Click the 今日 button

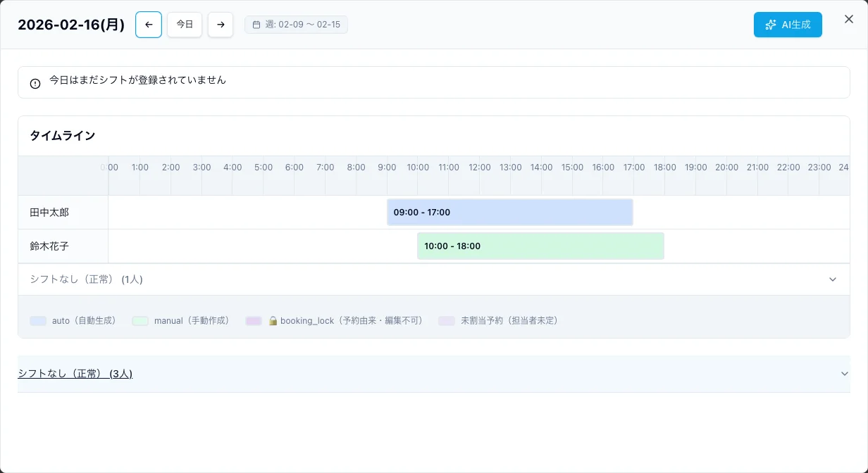click(x=185, y=25)
